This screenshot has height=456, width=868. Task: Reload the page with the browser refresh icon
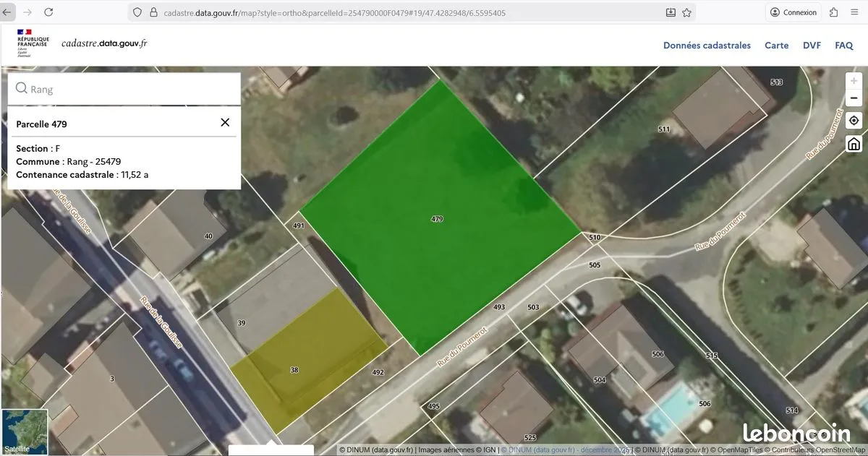coord(48,12)
